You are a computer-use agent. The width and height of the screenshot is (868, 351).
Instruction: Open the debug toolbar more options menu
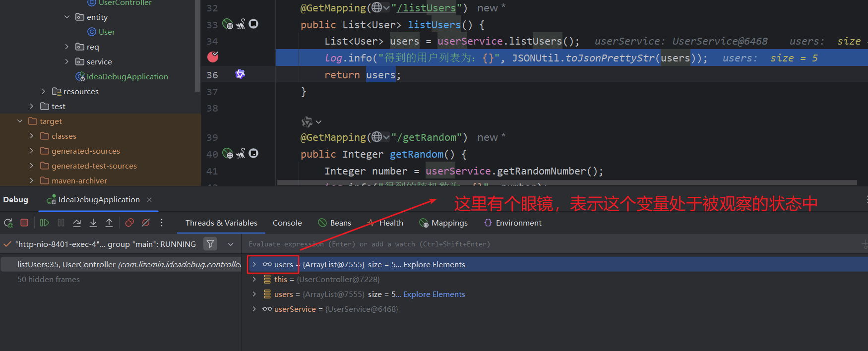(162, 223)
